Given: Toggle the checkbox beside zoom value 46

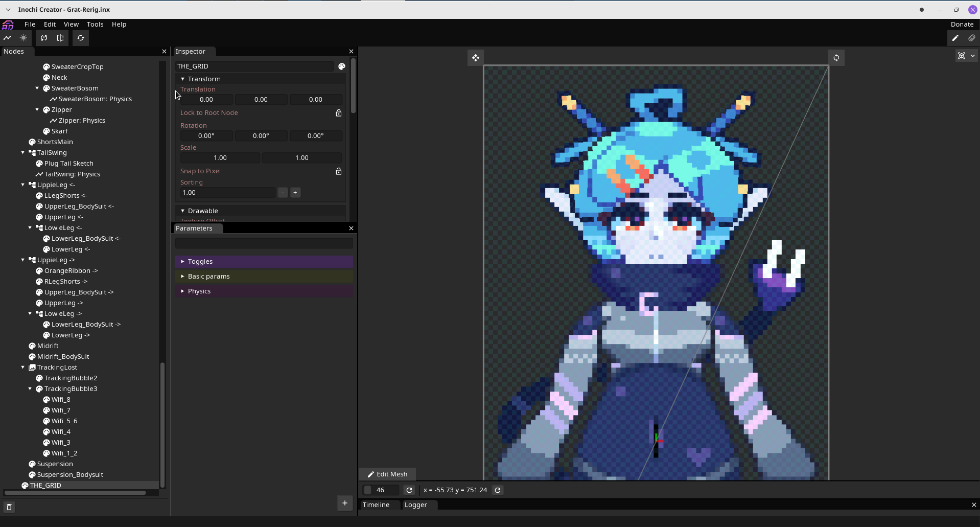Looking at the screenshot, I should (367, 490).
